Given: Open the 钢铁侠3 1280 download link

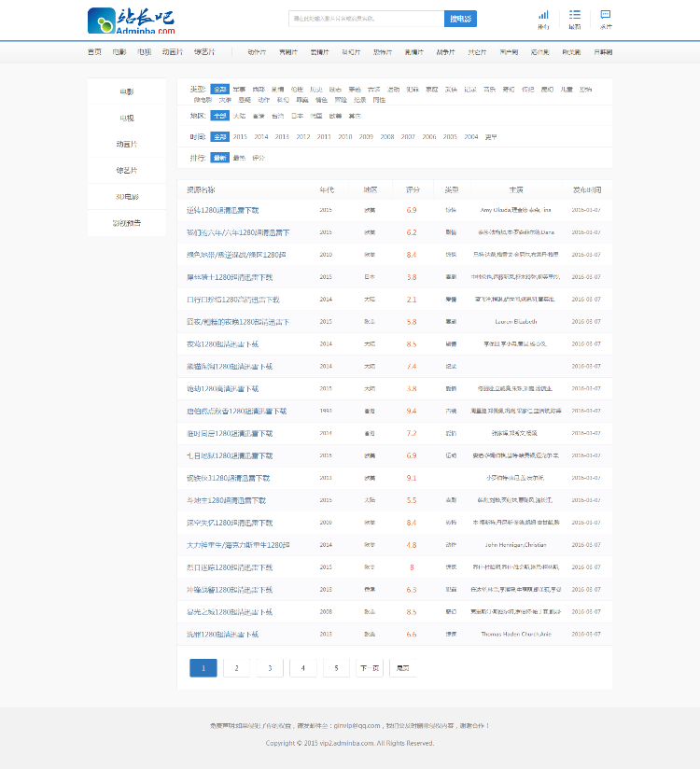Looking at the screenshot, I should point(228,478).
